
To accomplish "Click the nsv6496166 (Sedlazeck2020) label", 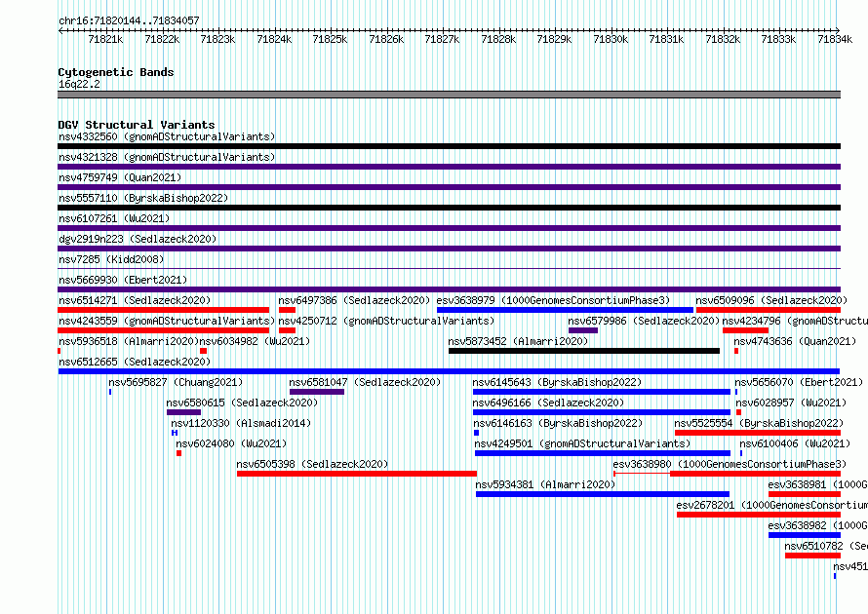I will tap(548, 403).
